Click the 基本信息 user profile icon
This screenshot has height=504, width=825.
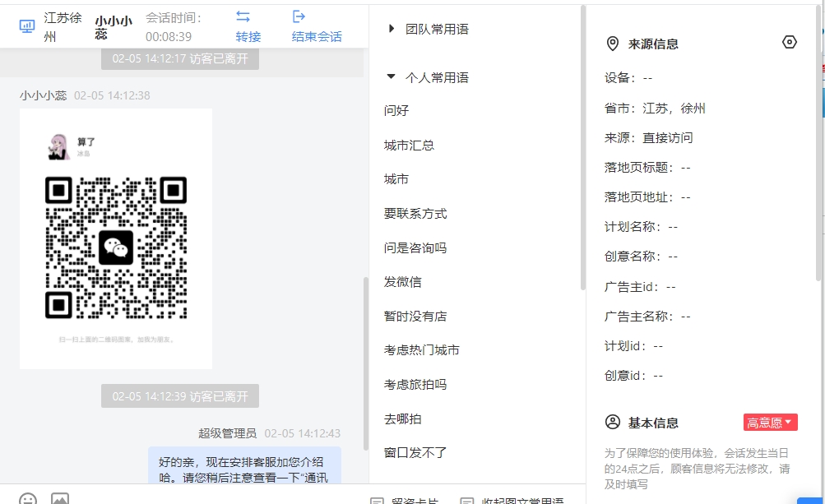613,422
